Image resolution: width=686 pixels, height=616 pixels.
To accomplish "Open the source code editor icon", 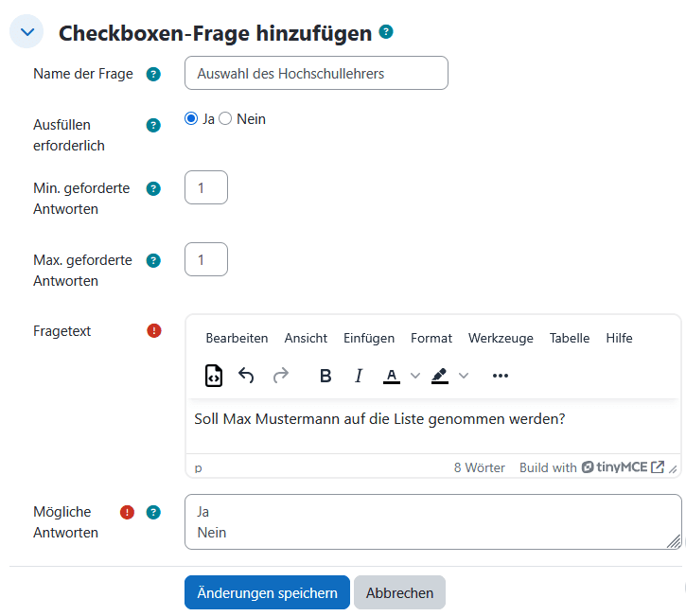I will (x=214, y=376).
